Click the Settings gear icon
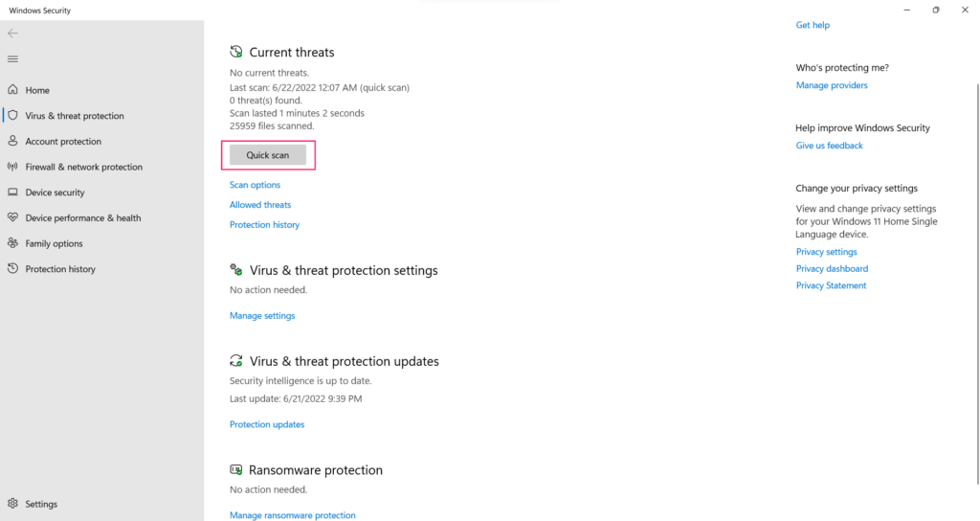The width and height of the screenshot is (980, 521). 12,504
